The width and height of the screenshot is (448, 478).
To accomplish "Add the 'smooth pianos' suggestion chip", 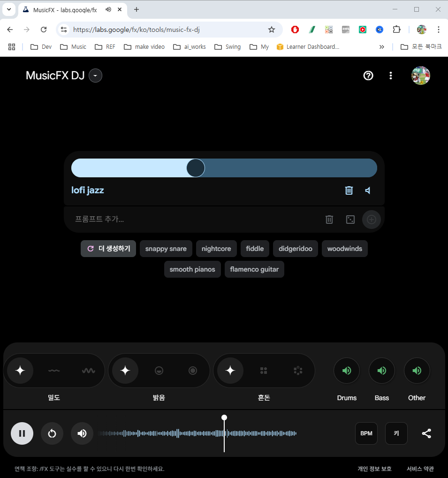I will pyautogui.click(x=192, y=269).
